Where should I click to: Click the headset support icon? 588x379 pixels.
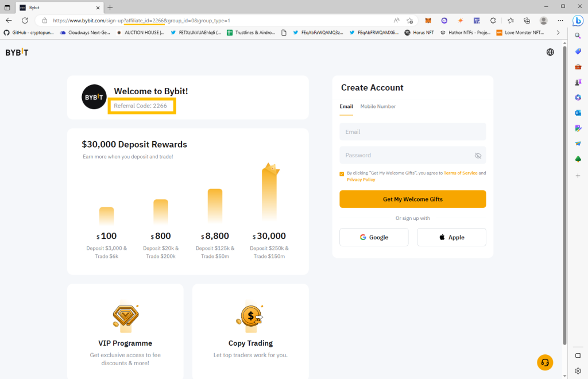[545, 362]
